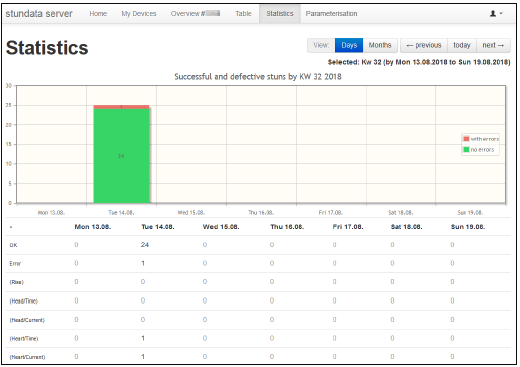Click the Tuesday value 1 in (Heart/Current) row

[143, 357]
